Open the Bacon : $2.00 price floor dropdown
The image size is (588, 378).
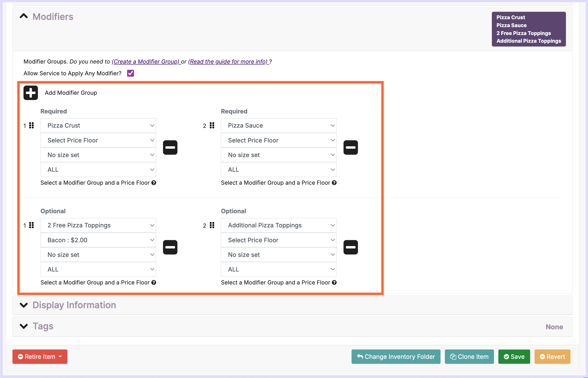pos(98,240)
